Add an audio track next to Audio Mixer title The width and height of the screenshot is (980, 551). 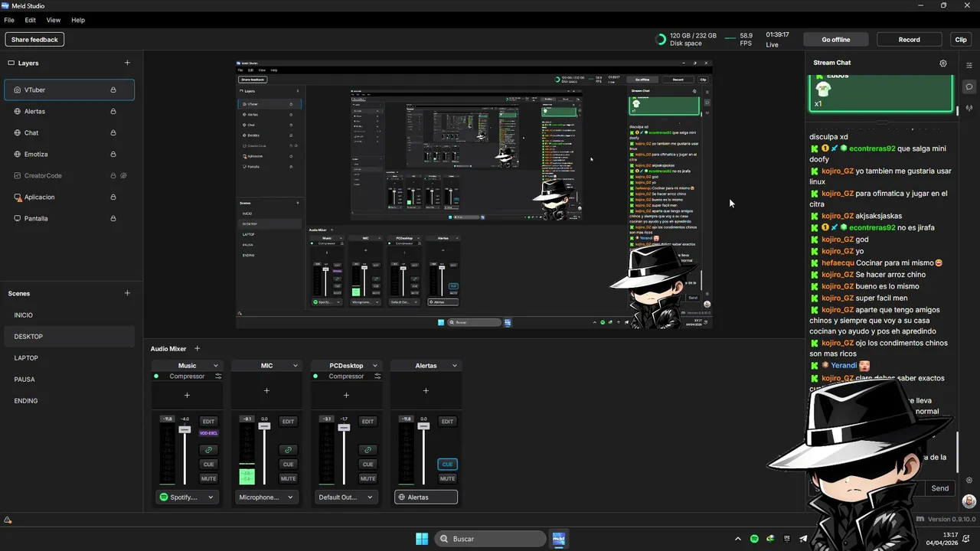[197, 348]
